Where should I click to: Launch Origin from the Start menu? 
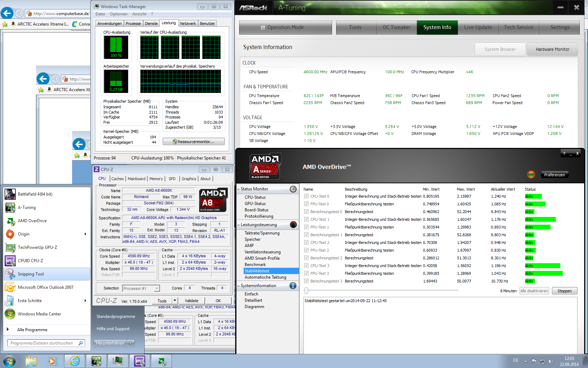(47, 234)
